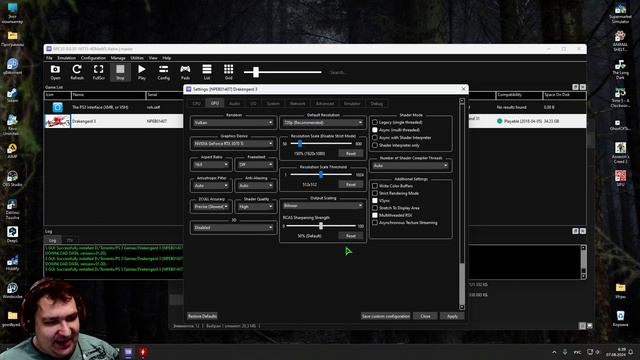Select Async with Shader Interpreter mode
Viewport: 640px width, 360px height.
point(401,138)
